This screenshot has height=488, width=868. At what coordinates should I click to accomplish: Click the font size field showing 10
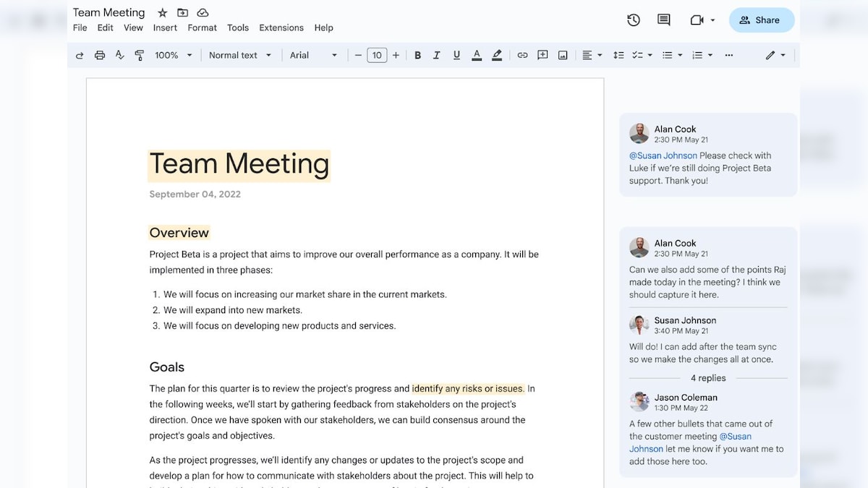tap(377, 55)
